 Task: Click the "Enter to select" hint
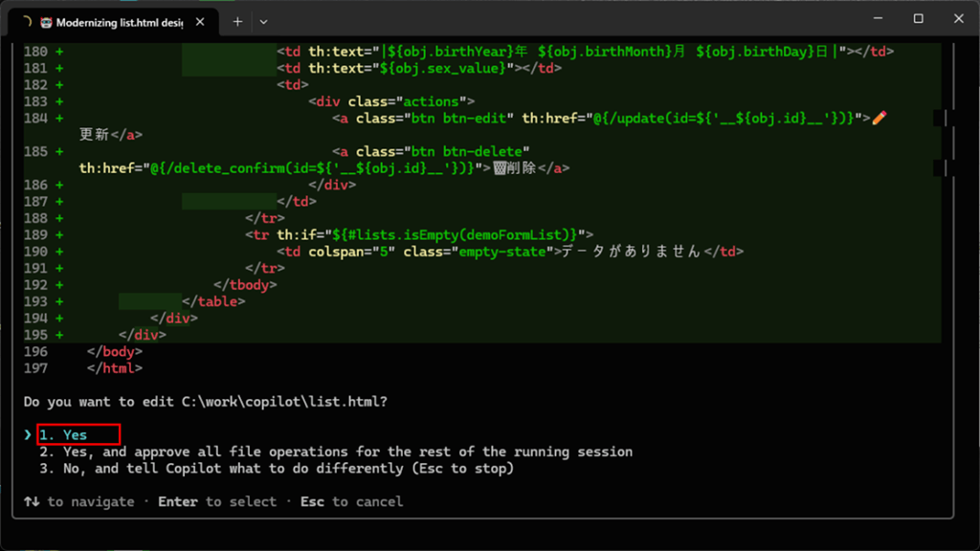coord(217,501)
